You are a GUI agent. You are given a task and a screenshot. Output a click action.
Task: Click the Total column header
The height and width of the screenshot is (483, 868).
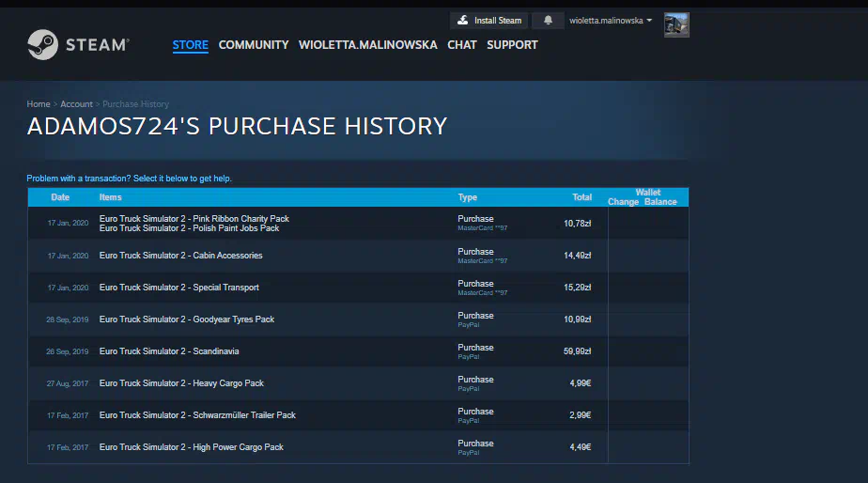[581, 197]
